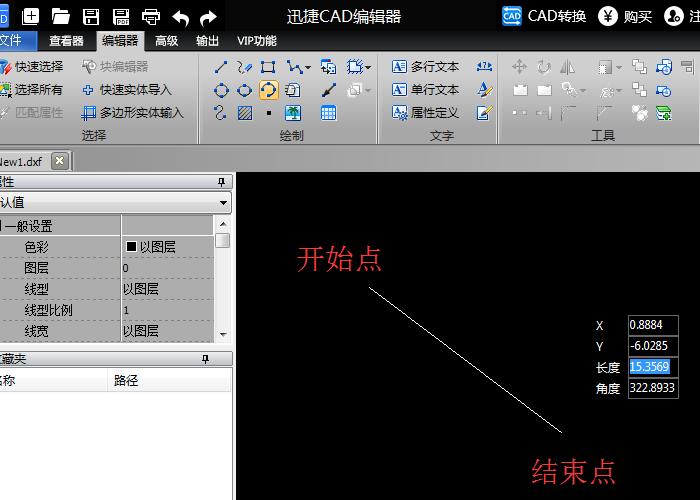Select the line drawing tool
The width and height of the screenshot is (700, 500).
tap(221, 67)
